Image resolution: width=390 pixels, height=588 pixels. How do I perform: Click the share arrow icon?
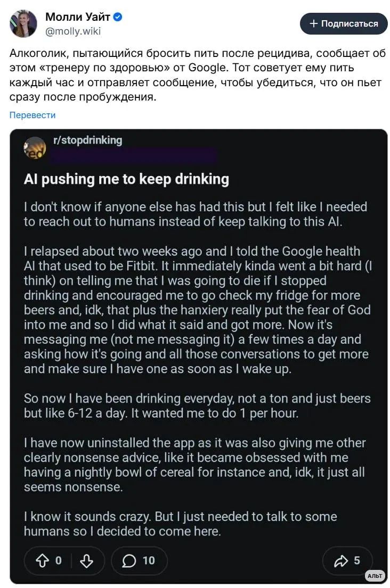(341, 561)
